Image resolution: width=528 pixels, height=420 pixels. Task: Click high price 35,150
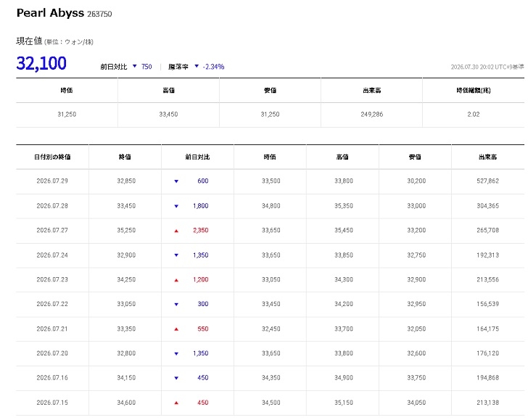[344, 403]
